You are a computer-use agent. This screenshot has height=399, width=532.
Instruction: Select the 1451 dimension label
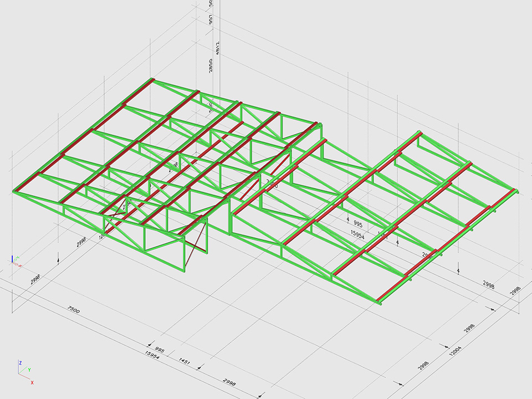pos(185,361)
